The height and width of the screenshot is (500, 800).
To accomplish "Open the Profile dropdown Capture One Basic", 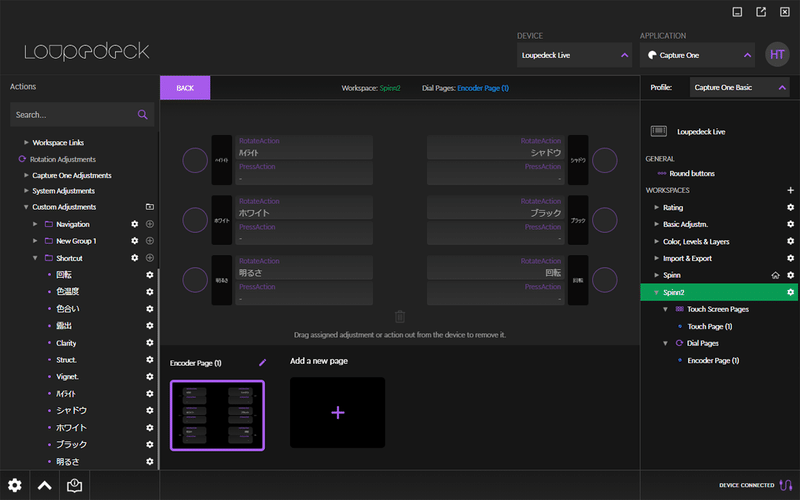I will tap(740, 87).
